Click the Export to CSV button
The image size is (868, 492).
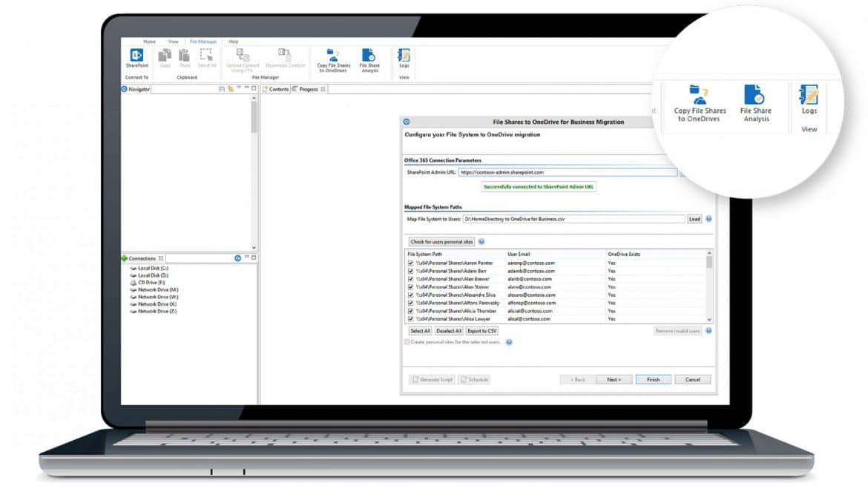click(x=481, y=331)
